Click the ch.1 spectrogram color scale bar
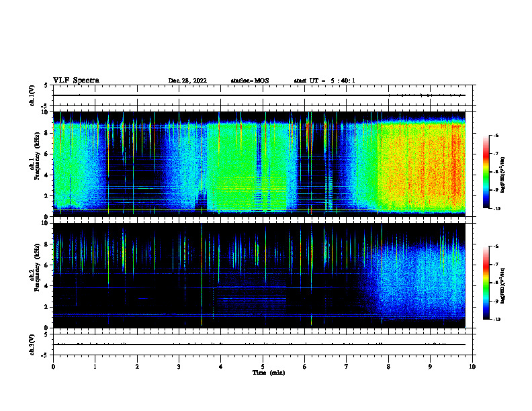532x411 pixels. (486, 172)
